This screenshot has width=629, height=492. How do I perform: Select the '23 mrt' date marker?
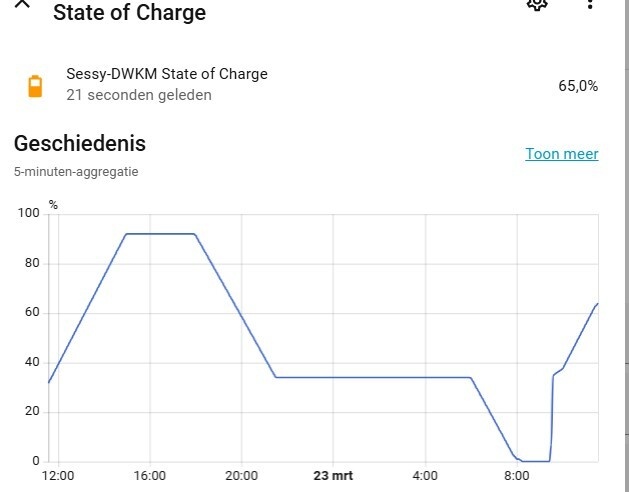(333, 476)
